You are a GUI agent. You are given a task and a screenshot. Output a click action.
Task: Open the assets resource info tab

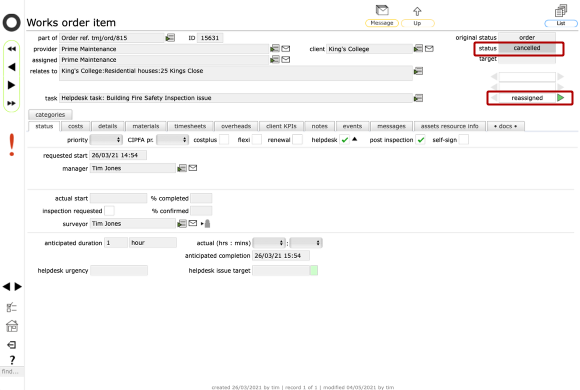(449, 126)
